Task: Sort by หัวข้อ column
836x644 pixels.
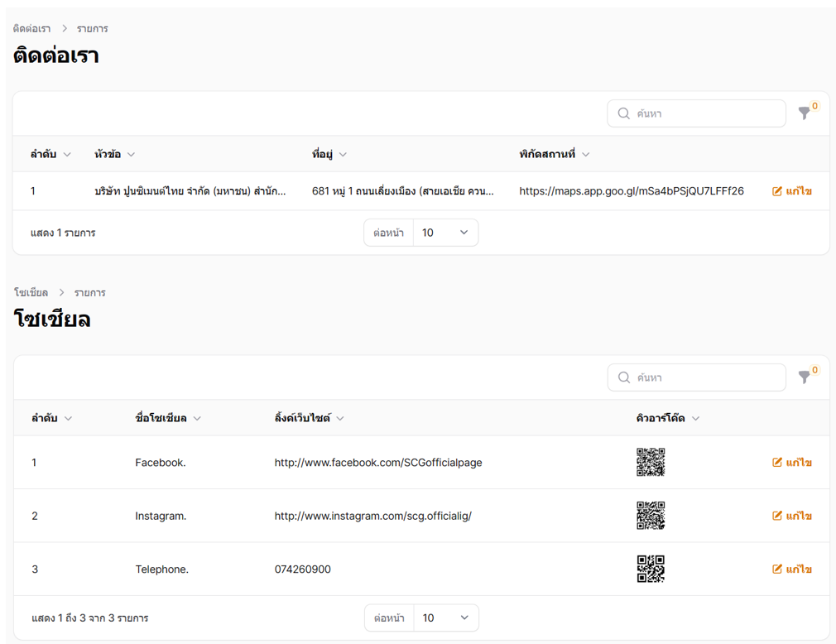Action: [114, 154]
